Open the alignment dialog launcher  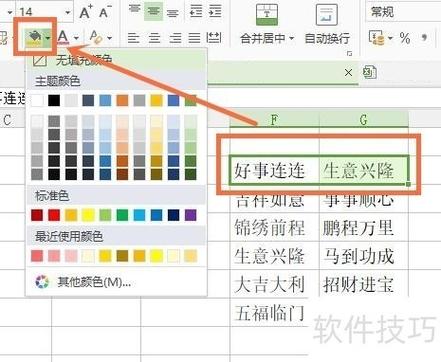point(349,53)
